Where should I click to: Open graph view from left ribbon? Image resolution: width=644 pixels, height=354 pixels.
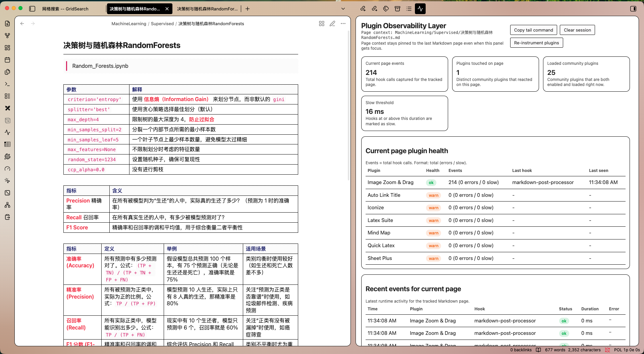coord(7,36)
